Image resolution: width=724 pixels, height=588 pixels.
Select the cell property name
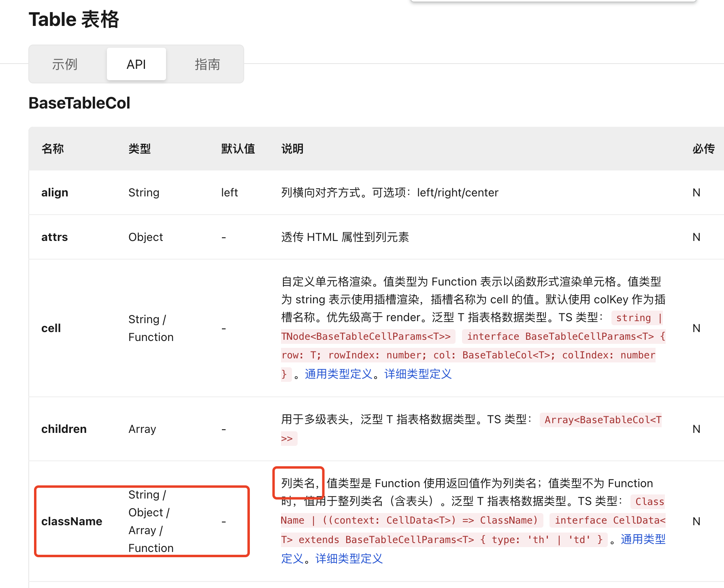[x=51, y=328]
